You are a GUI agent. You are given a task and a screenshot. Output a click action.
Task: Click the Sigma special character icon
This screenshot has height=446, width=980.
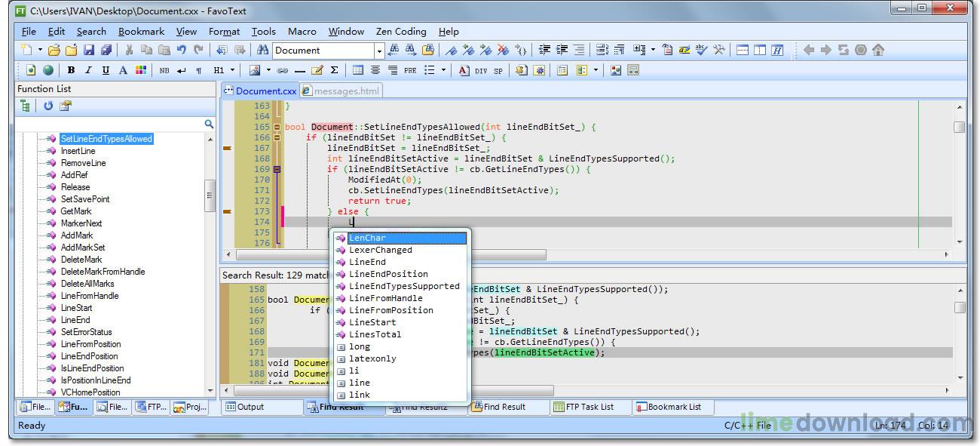pyautogui.click(x=334, y=70)
